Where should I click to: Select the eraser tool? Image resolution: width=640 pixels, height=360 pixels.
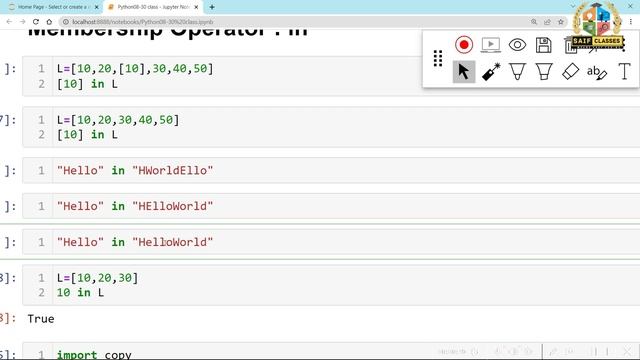pos(570,71)
